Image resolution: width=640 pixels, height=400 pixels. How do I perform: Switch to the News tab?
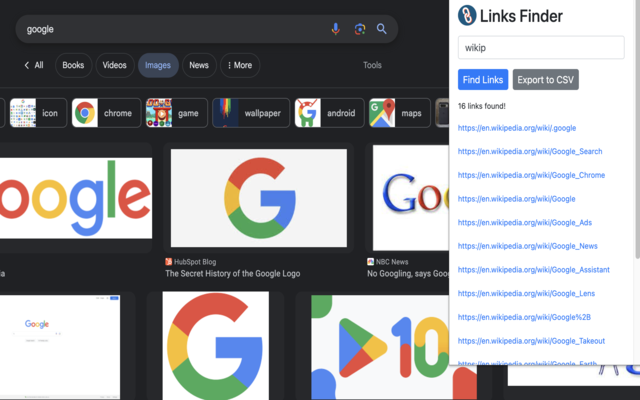coord(199,65)
